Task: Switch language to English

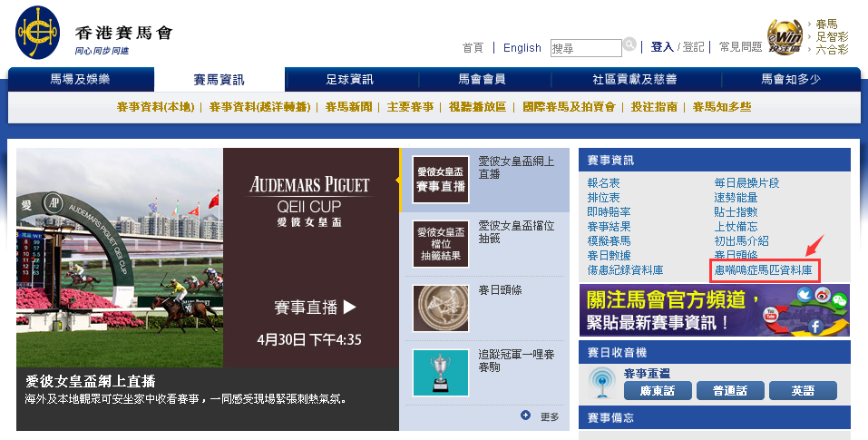Action: pos(522,47)
